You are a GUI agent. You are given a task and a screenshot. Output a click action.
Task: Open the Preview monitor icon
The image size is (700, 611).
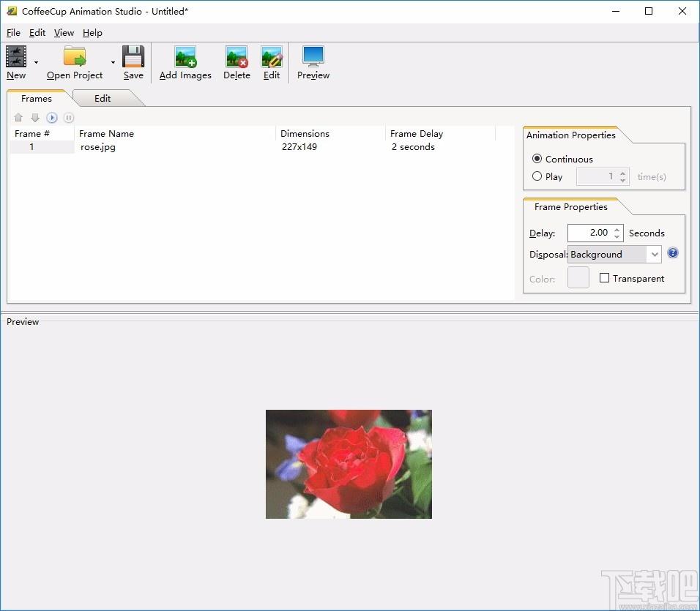pos(313,56)
